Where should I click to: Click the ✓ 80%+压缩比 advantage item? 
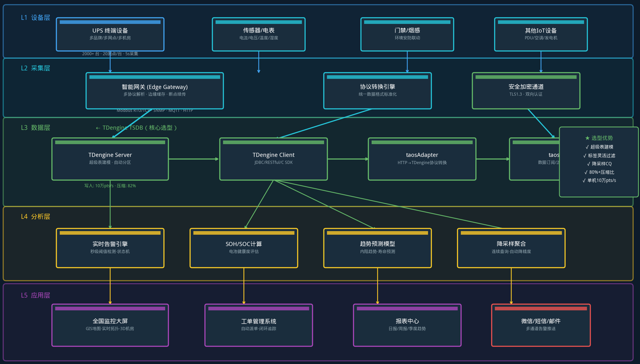599,172
